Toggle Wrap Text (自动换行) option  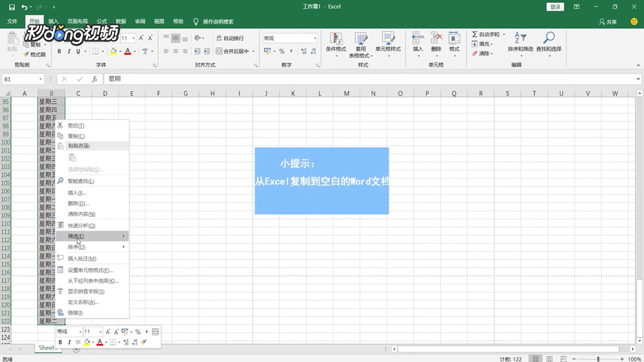point(230,38)
